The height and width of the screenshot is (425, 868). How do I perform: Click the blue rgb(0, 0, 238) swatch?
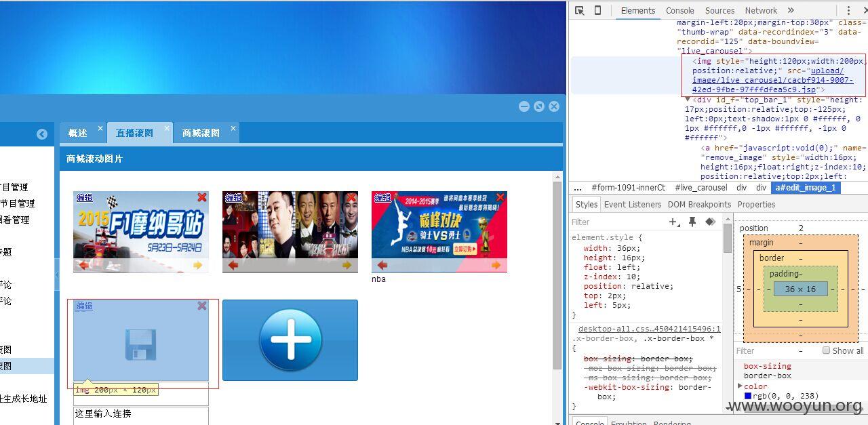(x=748, y=396)
